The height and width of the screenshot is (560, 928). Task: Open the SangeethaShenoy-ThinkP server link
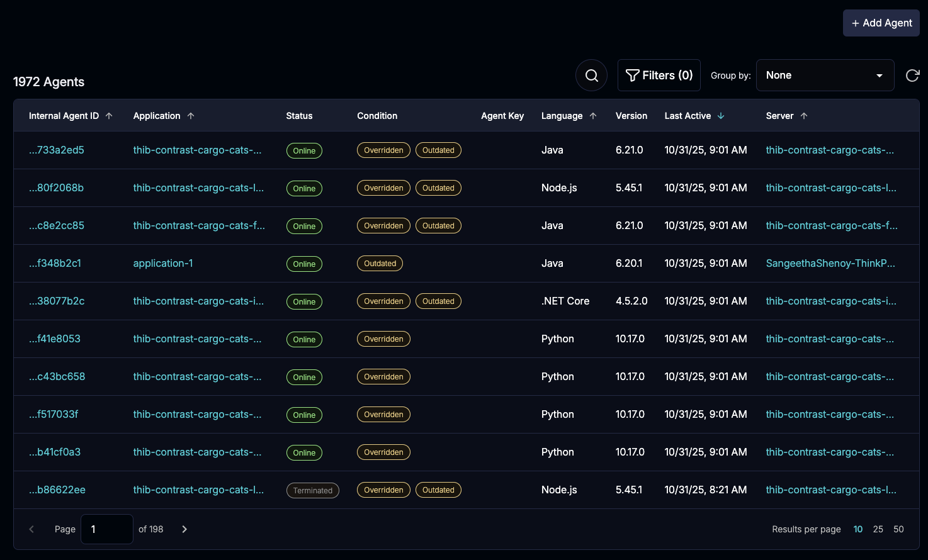[830, 263]
